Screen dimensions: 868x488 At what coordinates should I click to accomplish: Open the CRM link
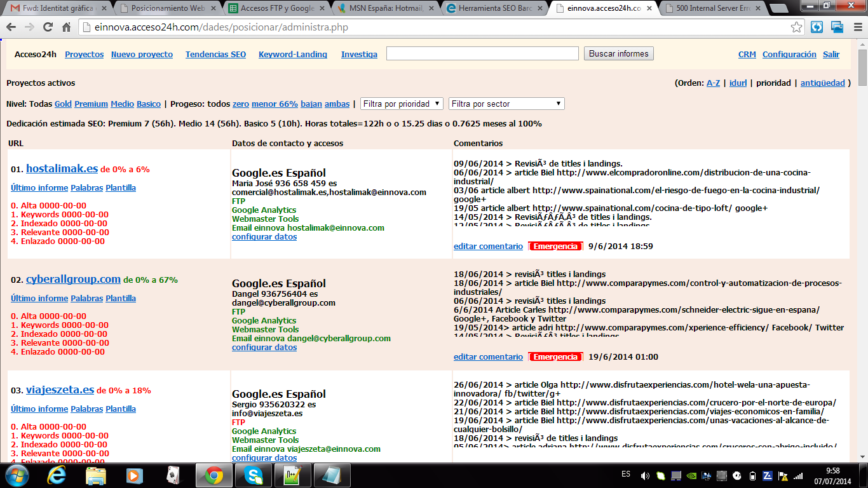point(747,55)
